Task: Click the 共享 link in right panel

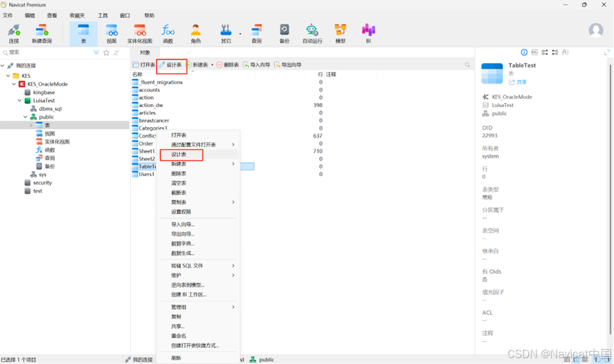Action: click(518, 82)
